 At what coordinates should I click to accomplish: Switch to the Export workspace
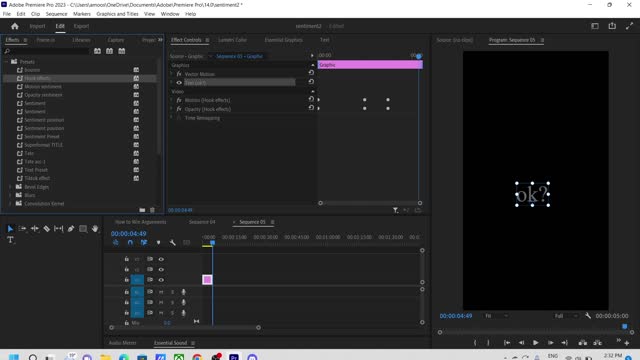pyautogui.click(x=81, y=26)
